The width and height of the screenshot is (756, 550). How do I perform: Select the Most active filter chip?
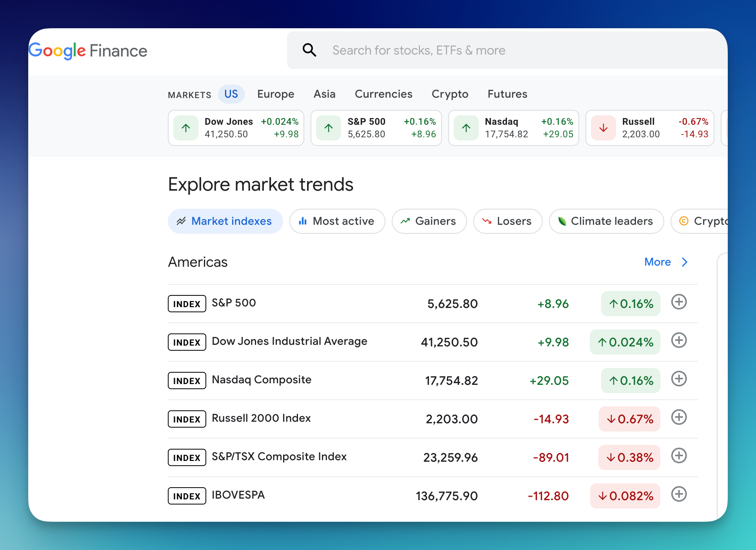(337, 221)
